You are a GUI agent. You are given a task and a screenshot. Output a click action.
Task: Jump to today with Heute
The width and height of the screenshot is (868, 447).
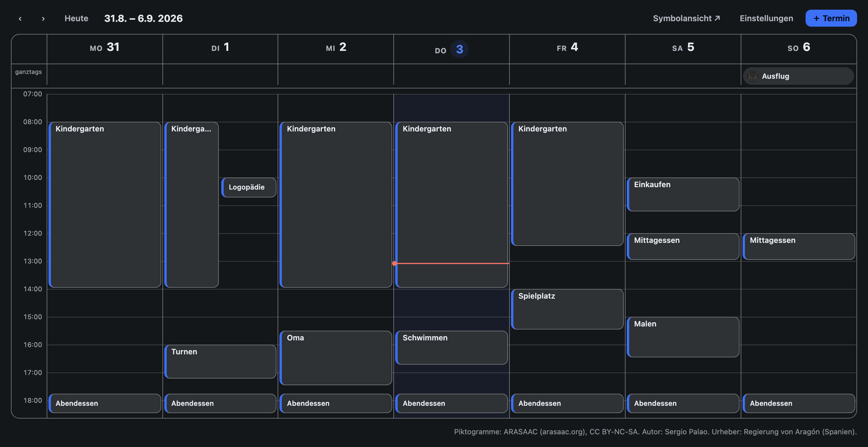(76, 18)
